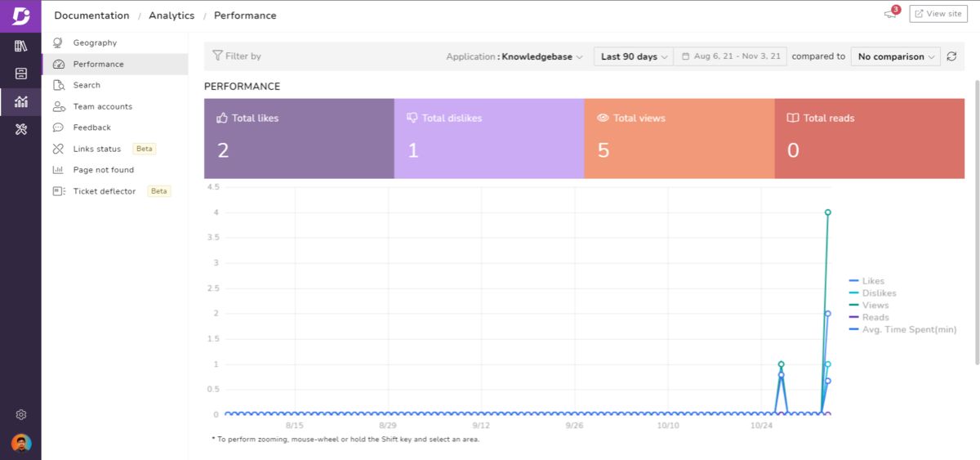This screenshot has width=980, height=460.
Task: Click the Beta badge next to Ticket deflector
Action: pos(159,191)
